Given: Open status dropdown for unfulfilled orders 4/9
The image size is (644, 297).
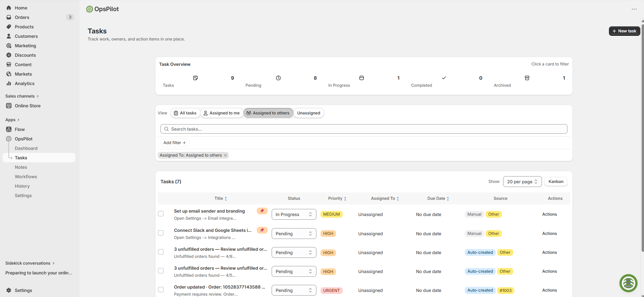Looking at the screenshot, I should (294, 252).
